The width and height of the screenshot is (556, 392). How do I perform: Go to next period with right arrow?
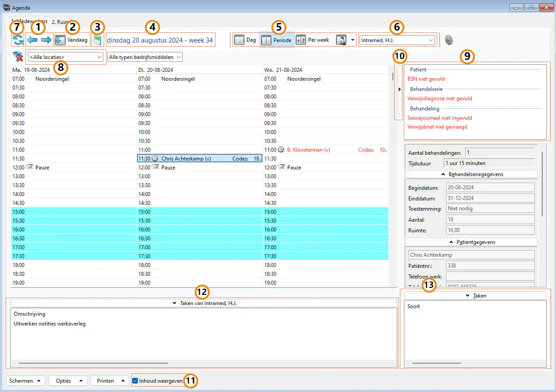(x=46, y=40)
